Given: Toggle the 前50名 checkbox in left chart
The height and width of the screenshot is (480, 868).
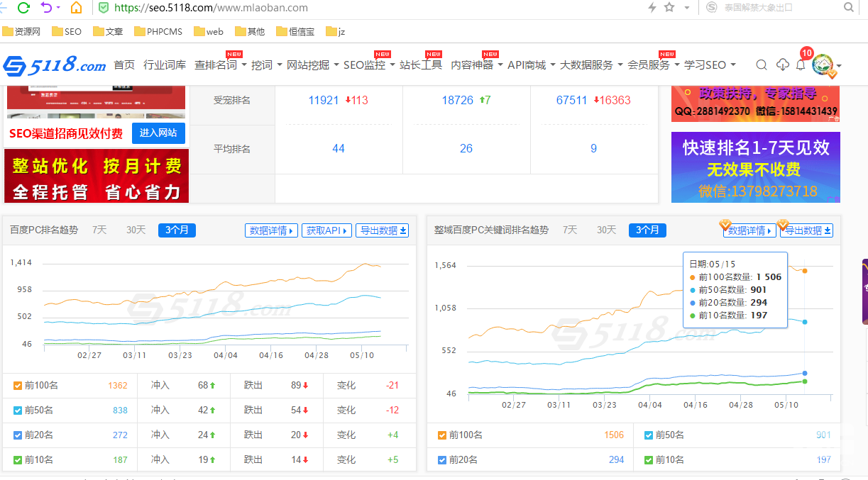Looking at the screenshot, I should 18,411.
